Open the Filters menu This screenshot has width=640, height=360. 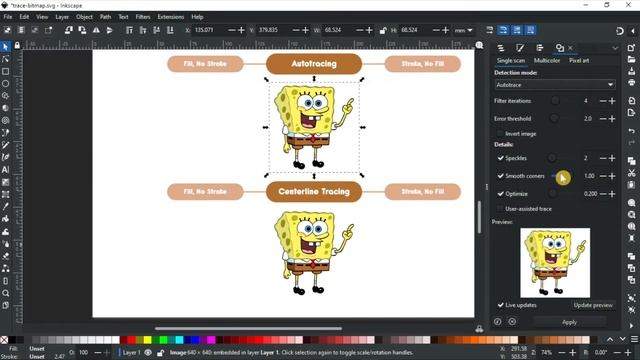pyautogui.click(x=143, y=17)
